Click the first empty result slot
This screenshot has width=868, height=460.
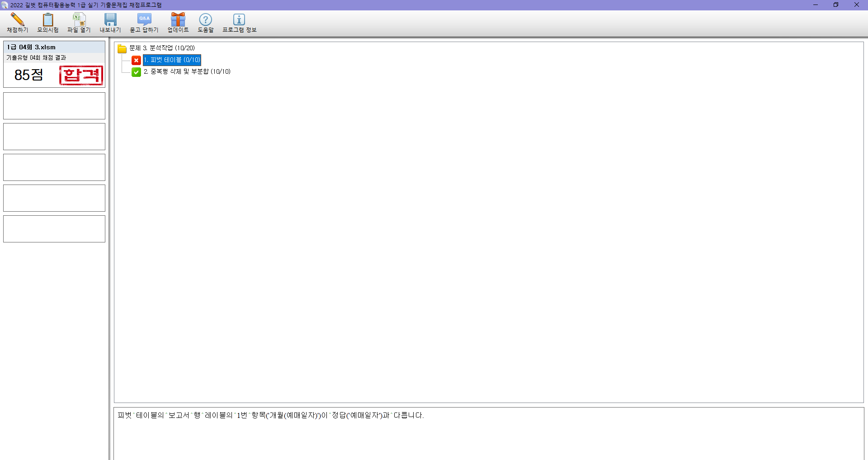[x=54, y=106]
